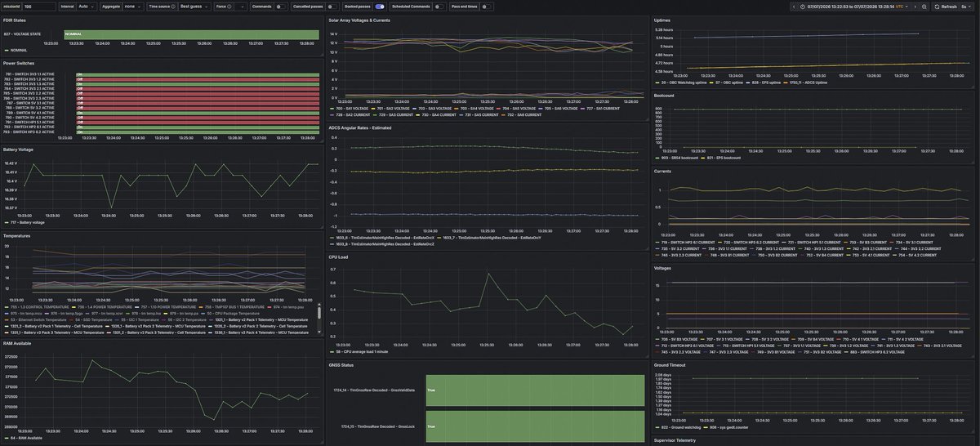Open the Bootcount panel menu
Viewport: 980px width, 446px height.
click(664, 96)
